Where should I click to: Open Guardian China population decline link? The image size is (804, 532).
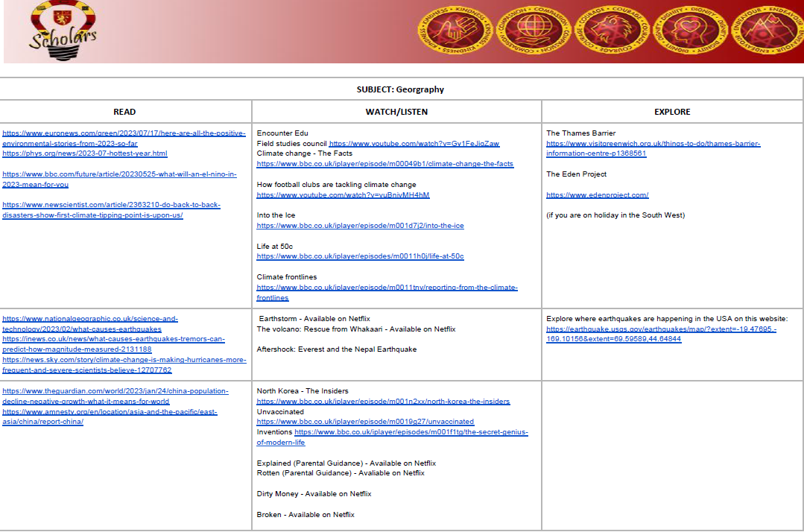[x=115, y=396]
